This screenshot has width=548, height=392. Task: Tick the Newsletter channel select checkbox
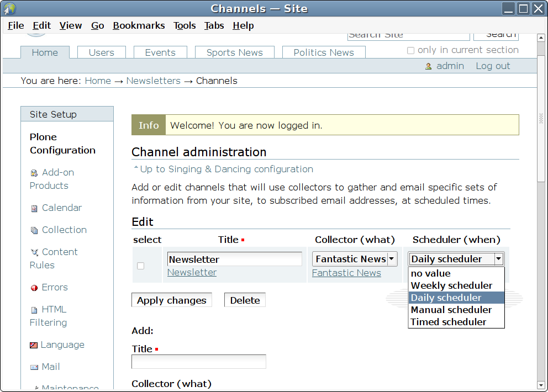140,266
